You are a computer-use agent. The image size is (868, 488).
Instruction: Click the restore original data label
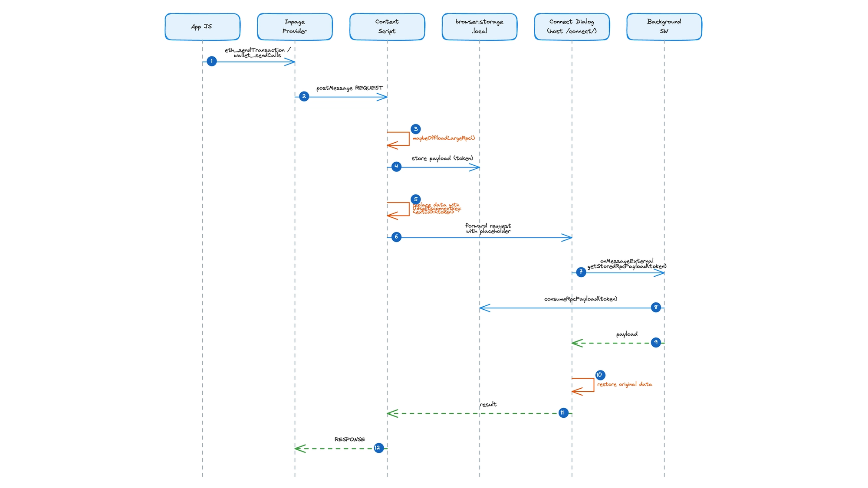coord(624,384)
